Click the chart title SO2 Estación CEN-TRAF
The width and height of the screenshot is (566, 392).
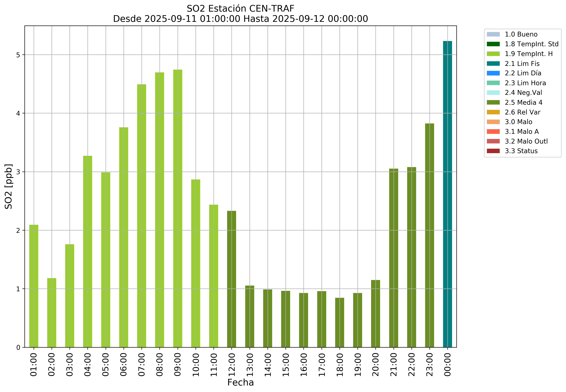click(240, 9)
